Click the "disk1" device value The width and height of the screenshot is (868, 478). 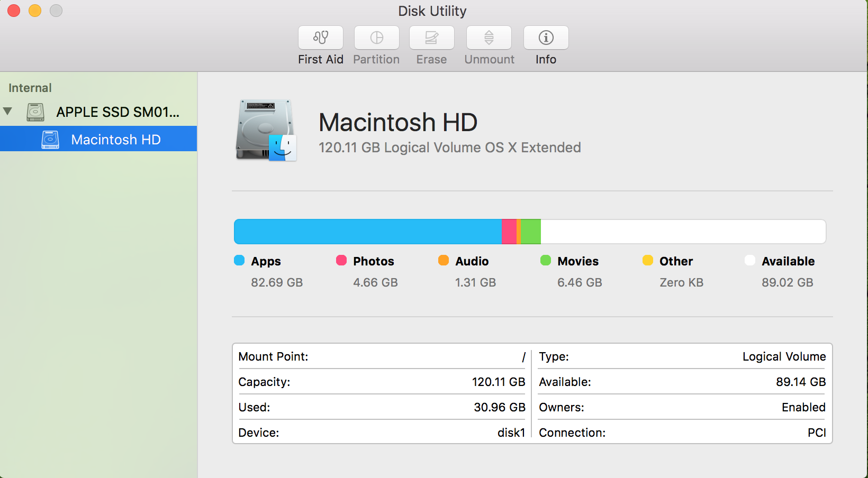click(511, 433)
